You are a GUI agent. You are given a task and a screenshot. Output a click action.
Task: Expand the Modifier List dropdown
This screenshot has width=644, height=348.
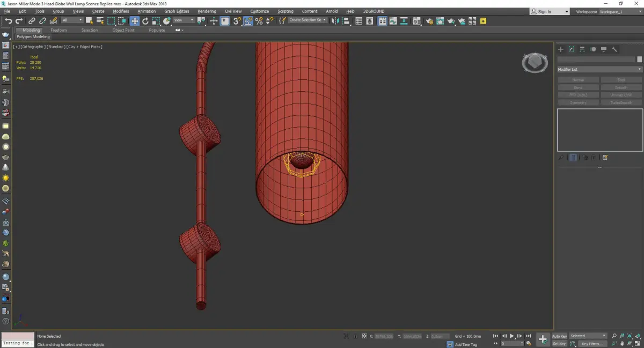pyautogui.click(x=599, y=70)
